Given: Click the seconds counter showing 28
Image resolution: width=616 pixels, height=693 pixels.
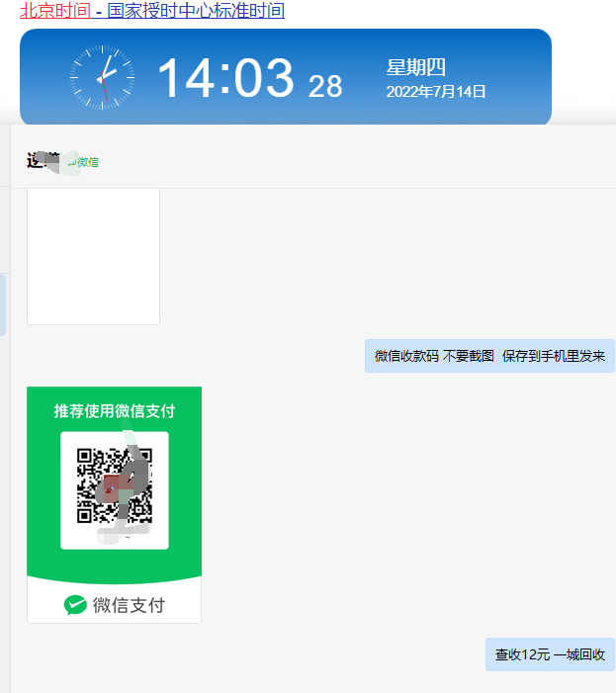Looking at the screenshot, I should coord(325,87).
